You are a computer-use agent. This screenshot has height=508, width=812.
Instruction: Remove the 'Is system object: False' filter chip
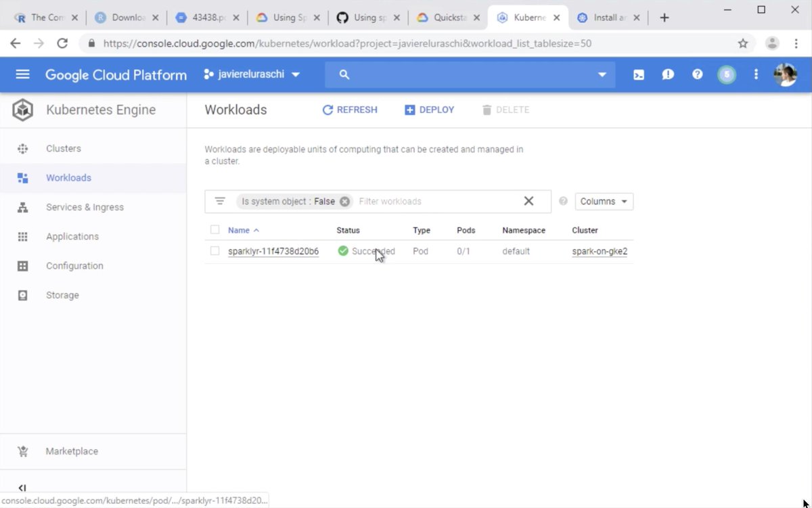(x=344, y=201)
